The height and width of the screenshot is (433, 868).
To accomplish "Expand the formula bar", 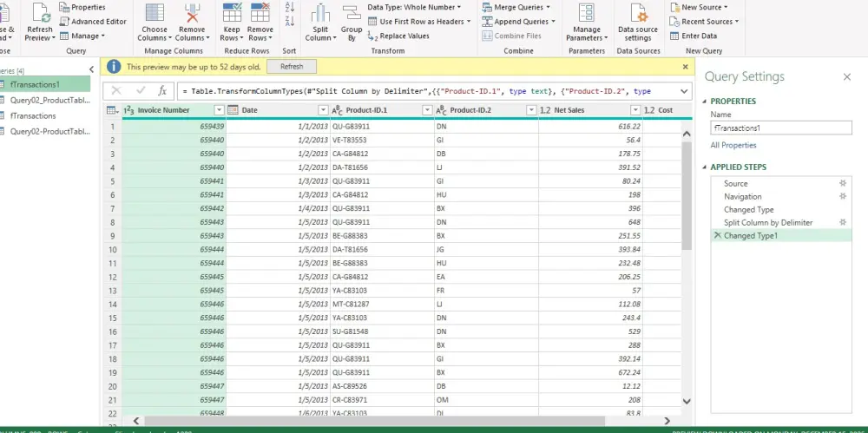I will click(x=684, y=91).
